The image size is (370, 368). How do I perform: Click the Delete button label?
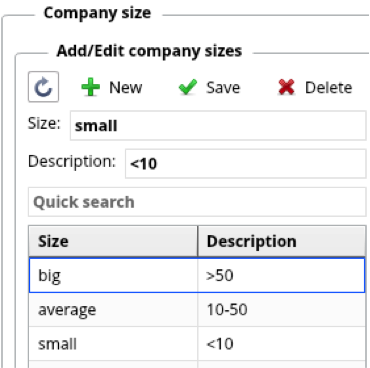(328, 88)
